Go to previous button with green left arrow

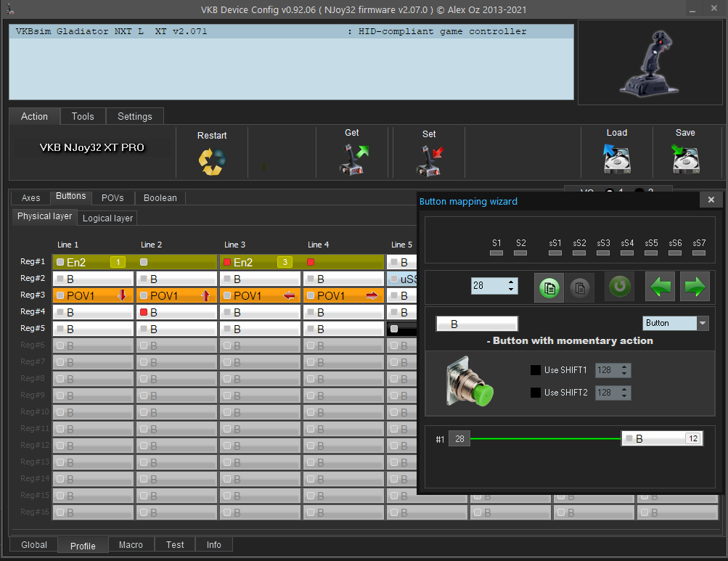pos(660,287)
